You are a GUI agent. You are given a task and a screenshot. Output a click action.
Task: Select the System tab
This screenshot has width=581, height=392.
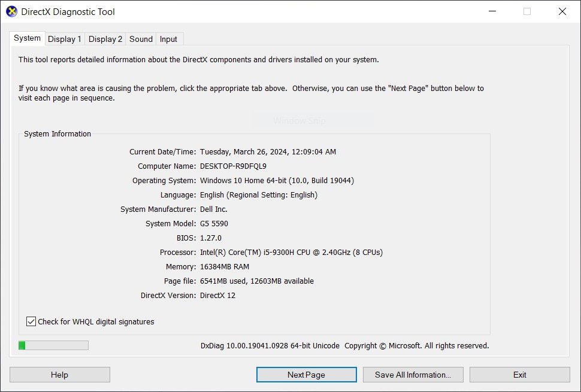[x=27, y=38]
